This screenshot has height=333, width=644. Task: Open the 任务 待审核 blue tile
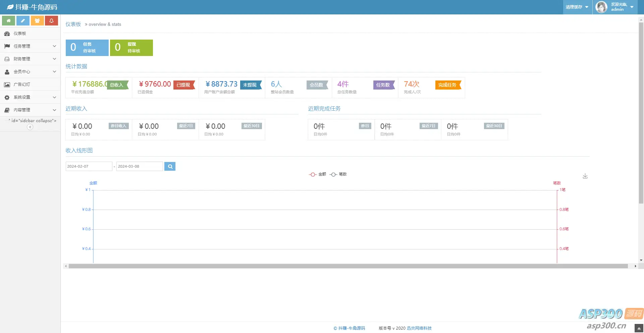[87, 48]
